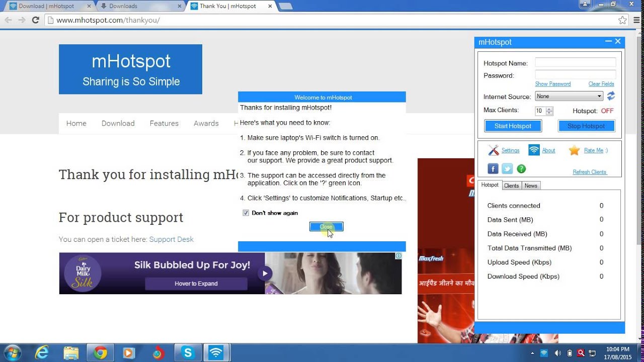
Task: Play the Dairy Milk Silk ad video
Action: point(265,274)
